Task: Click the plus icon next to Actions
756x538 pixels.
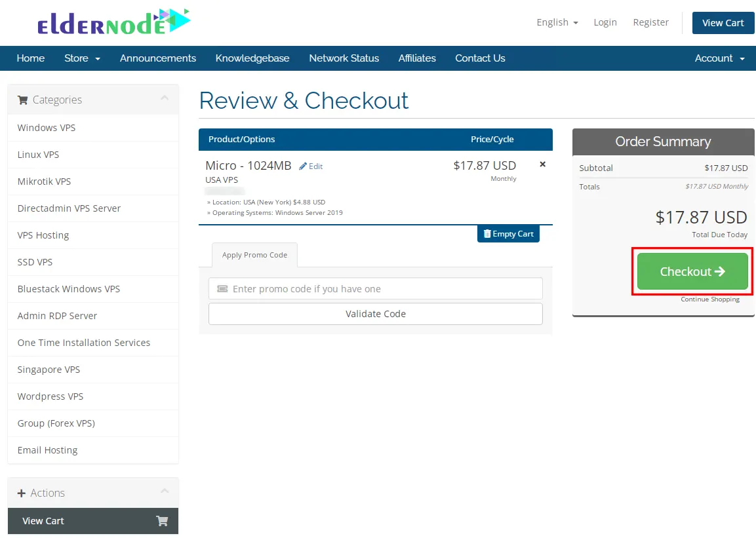Action: pyautogui.click(x=22, y=493)
